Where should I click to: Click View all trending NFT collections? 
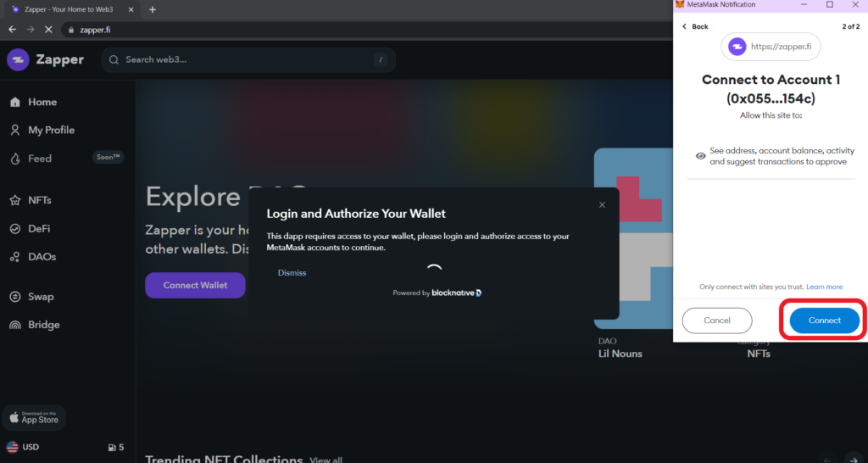[x=326, y=460]
